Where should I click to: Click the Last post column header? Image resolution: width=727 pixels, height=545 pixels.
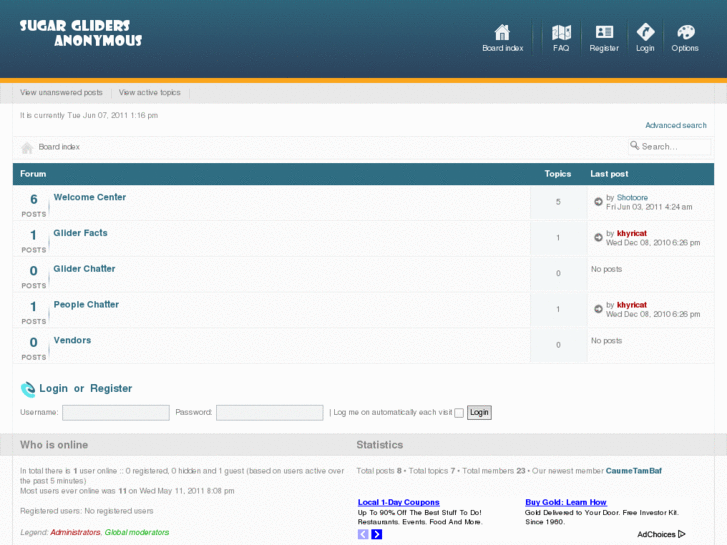(609, 173)
